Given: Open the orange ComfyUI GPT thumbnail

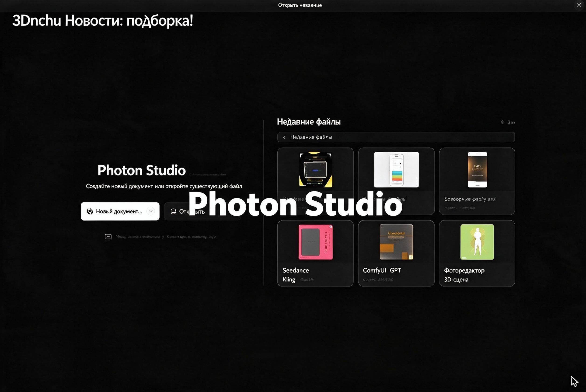Looking at the screenshot, I should tap(396, 242).
